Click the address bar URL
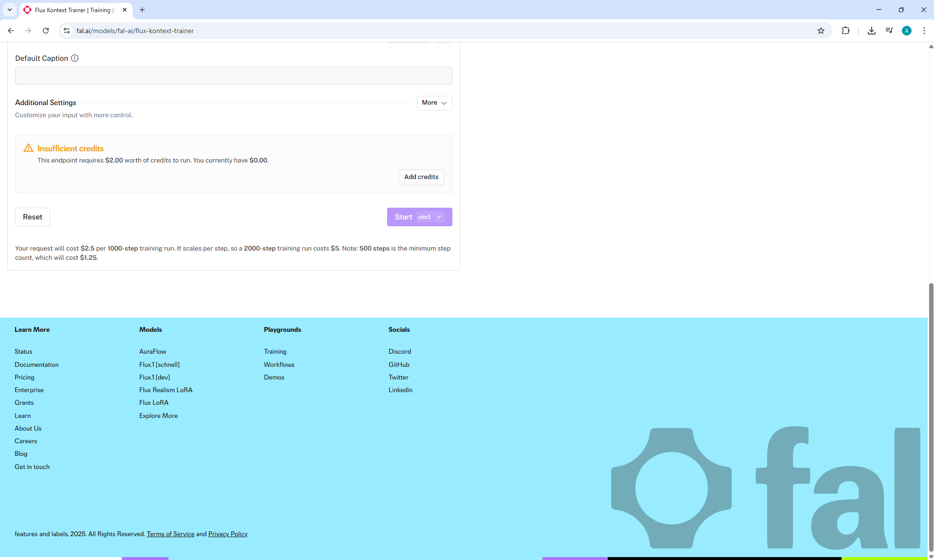The width and height of the screenshot is (934, 560). point(135,31)
